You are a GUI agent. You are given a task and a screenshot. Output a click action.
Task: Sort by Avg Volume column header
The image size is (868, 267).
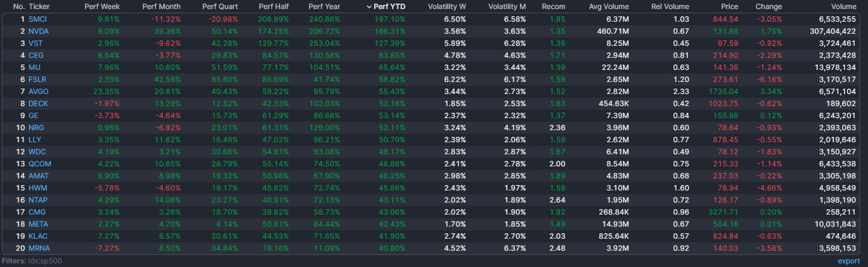click(x=609, y=7)
